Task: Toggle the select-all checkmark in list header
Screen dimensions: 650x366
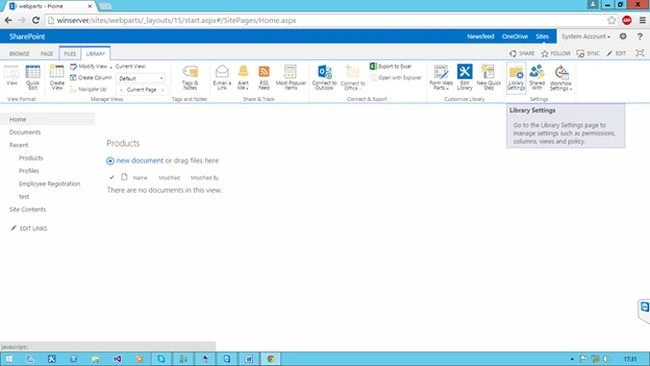Action: (112, 177)
